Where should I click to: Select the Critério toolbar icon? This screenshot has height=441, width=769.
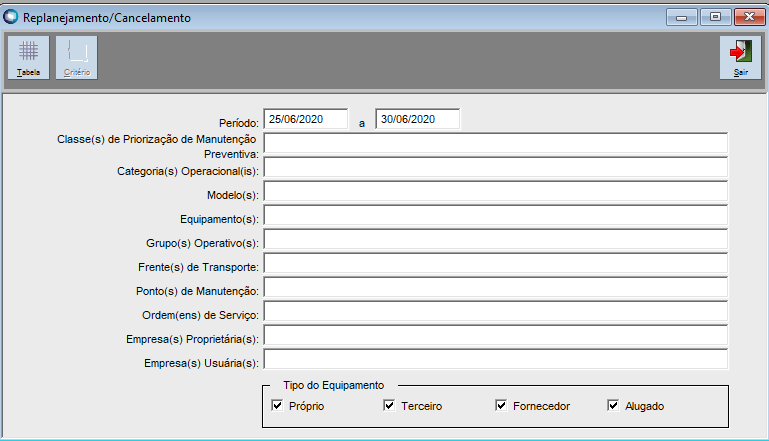tap(76, 57)
